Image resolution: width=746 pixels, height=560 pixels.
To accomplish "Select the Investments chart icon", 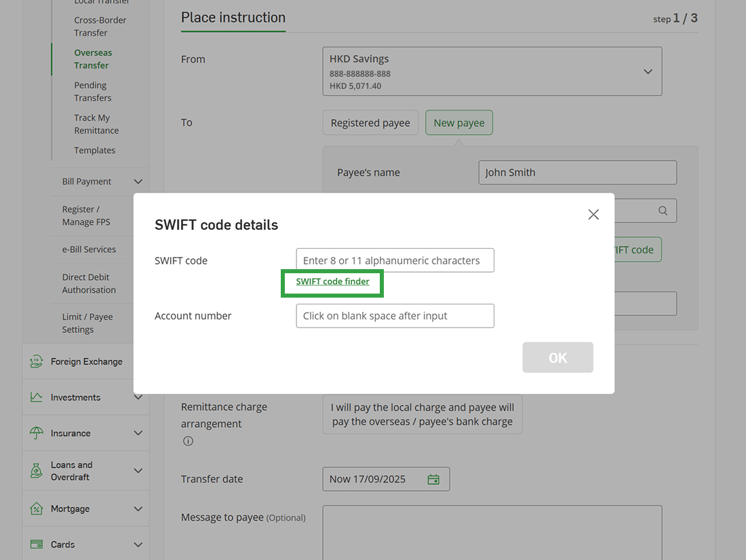I will (36, 397).
